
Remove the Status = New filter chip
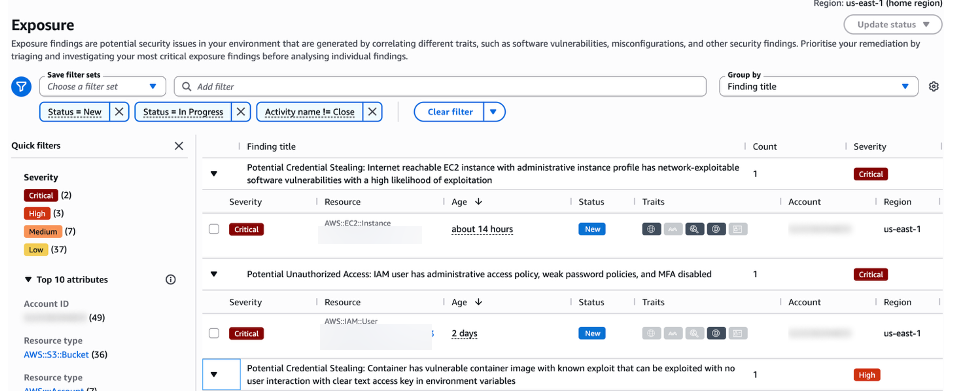point(119,112)
